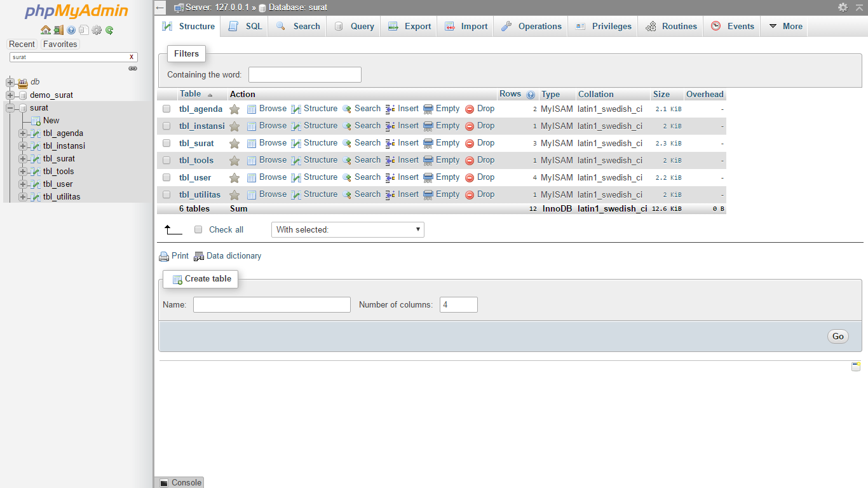
Task: Click the star icon for tbl_surat
Action: tap(234, 144)
